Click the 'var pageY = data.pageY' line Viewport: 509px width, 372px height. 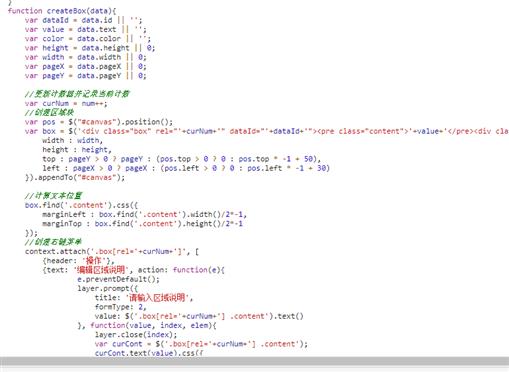click(x=85, y=76)
